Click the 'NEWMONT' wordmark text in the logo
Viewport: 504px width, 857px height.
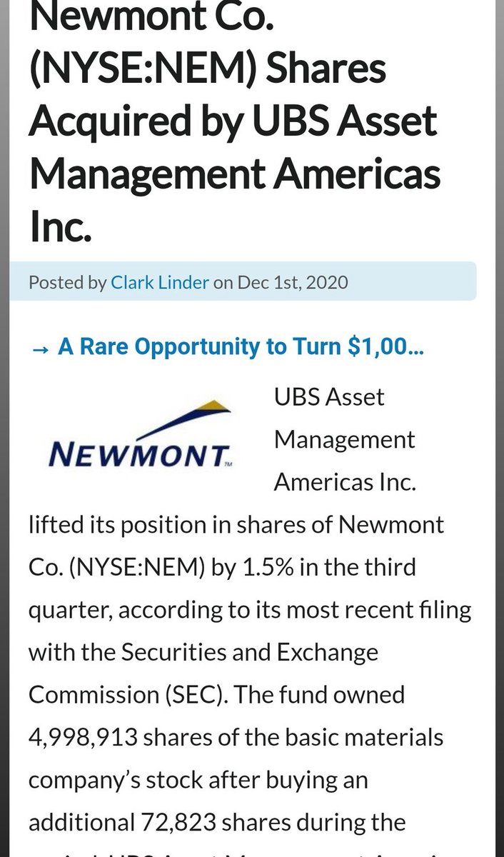coord(138,453)
